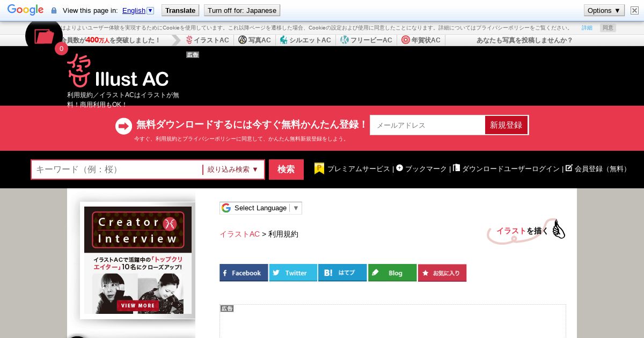Click Turn off for: Japanese button

(242, 10)
